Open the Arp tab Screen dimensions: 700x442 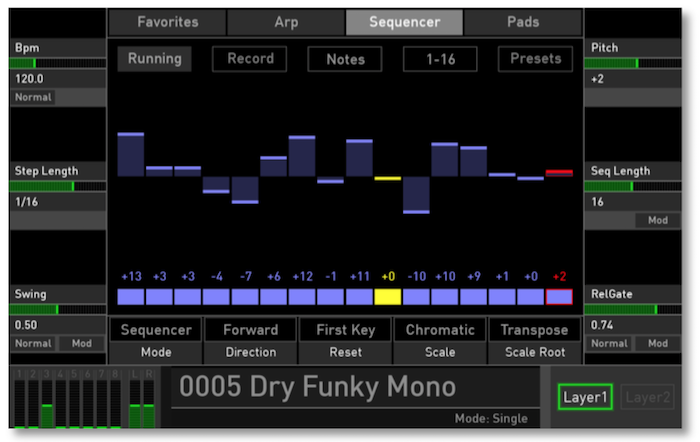(x=285, y=22)
